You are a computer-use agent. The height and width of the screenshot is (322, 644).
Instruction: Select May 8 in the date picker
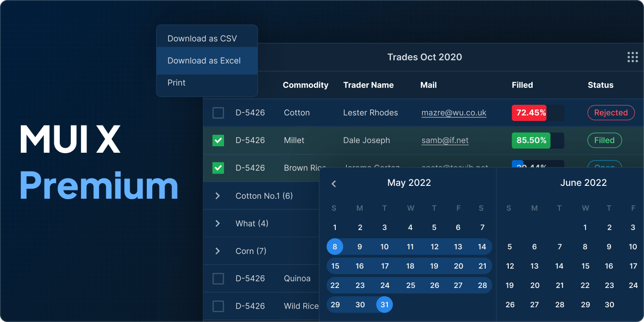pos(335,247)
